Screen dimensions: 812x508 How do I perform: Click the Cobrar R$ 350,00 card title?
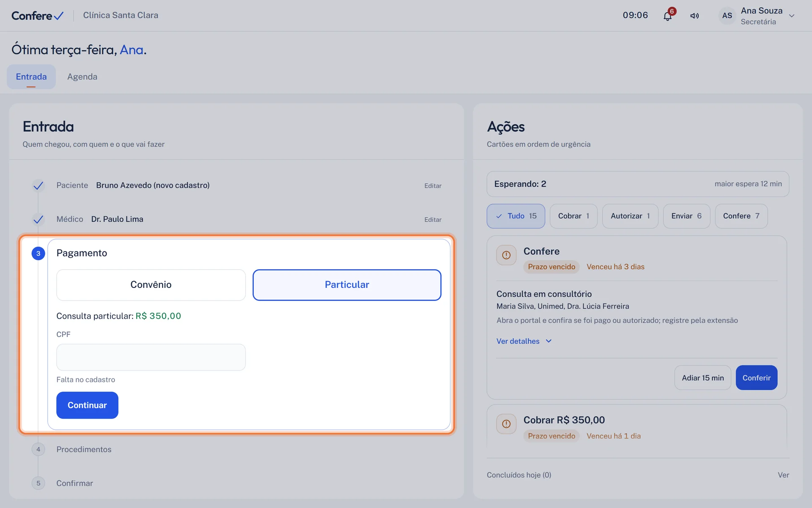564,420
